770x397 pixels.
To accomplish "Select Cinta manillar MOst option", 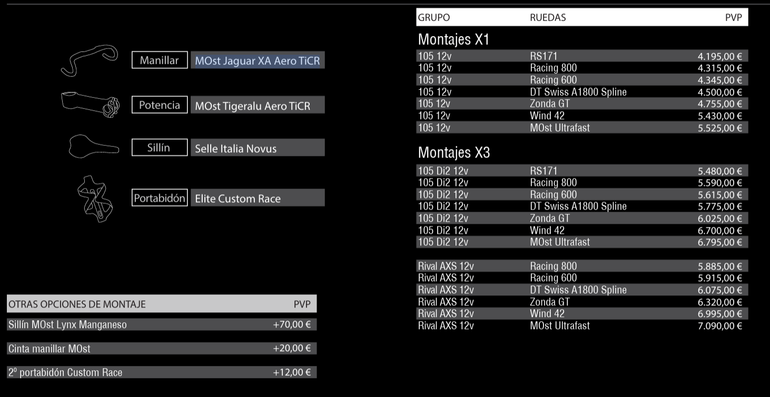I will (x=49, y=348).
